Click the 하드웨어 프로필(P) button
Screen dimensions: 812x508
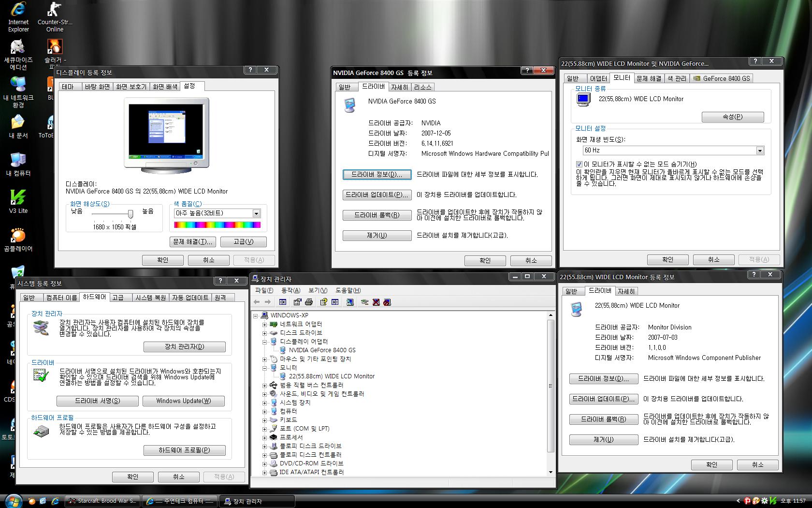click(184, 450)
